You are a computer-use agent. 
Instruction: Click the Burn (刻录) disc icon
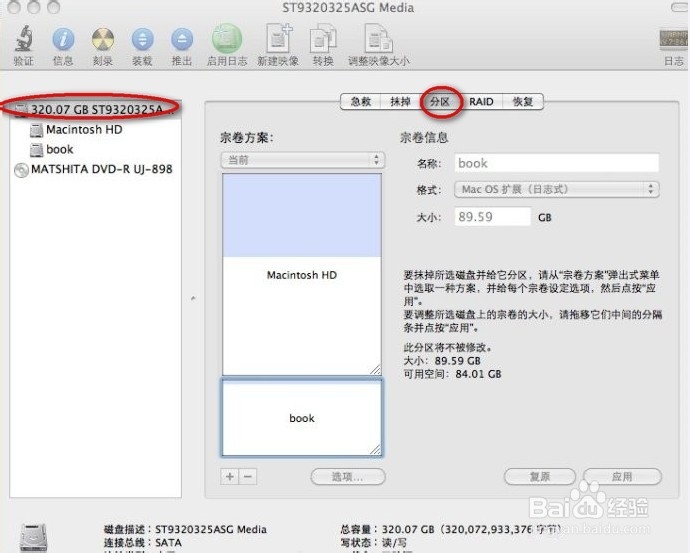(x=103, y=39)
